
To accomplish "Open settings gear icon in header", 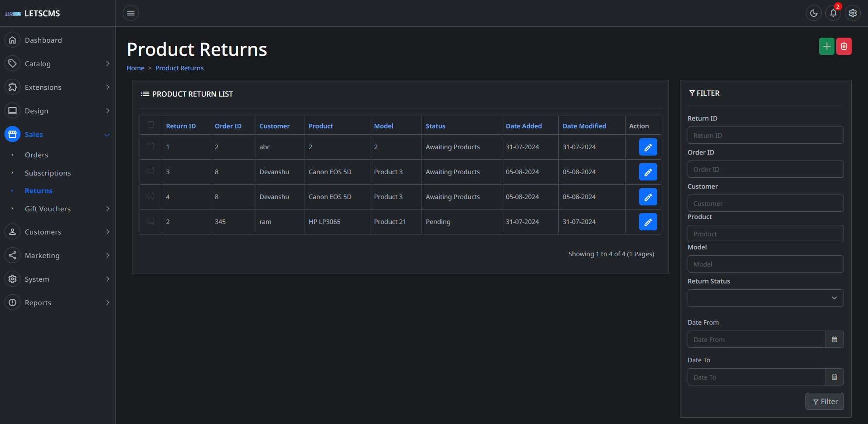I will tap(853, 13).
